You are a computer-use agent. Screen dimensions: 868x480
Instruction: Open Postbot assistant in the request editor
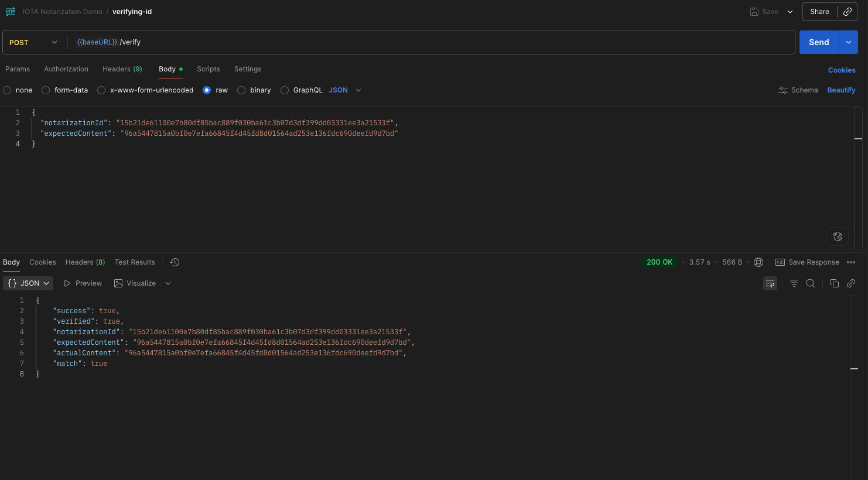point(838,236)
